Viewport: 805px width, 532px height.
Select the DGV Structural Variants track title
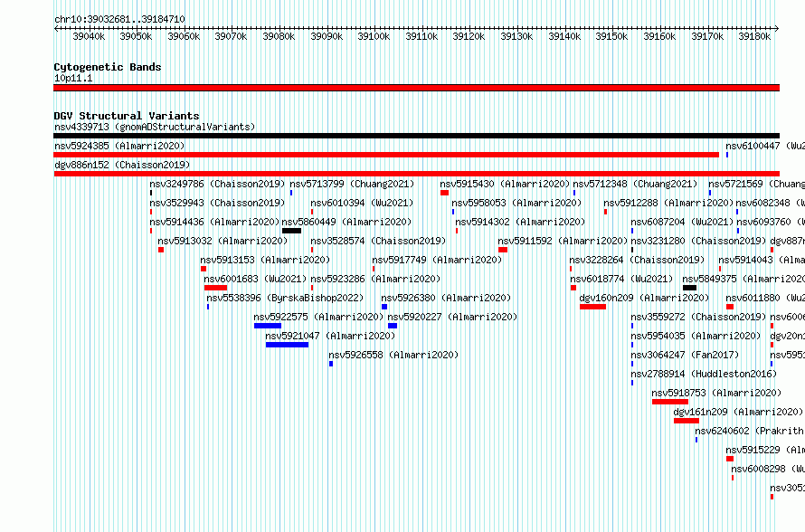click(x=127, y=116)
